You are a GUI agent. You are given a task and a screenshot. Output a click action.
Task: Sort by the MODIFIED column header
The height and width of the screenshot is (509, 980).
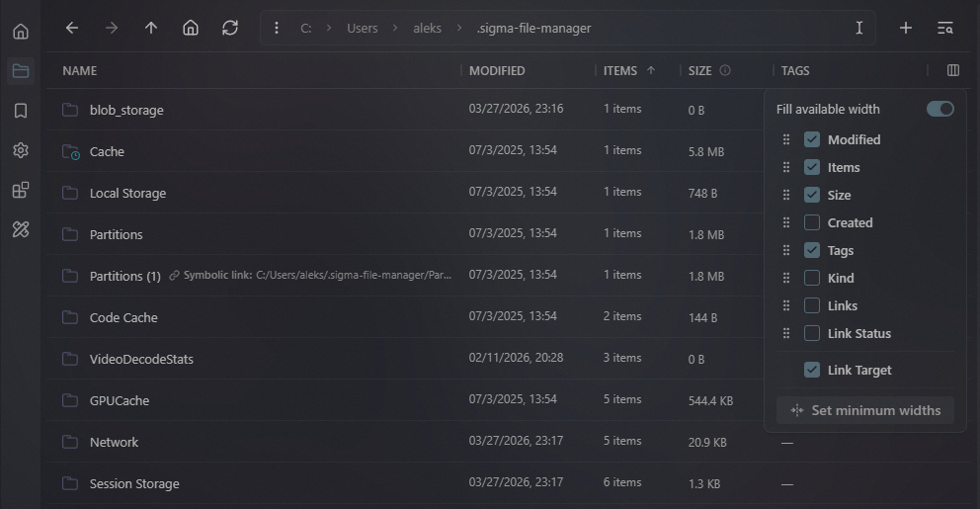(x=497, y=70)
